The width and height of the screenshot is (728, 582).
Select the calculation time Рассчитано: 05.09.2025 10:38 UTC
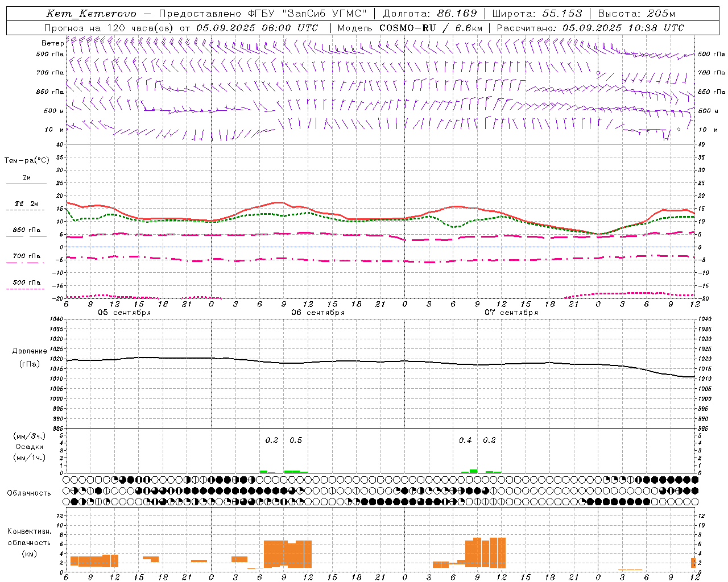[x=590, y=28]
